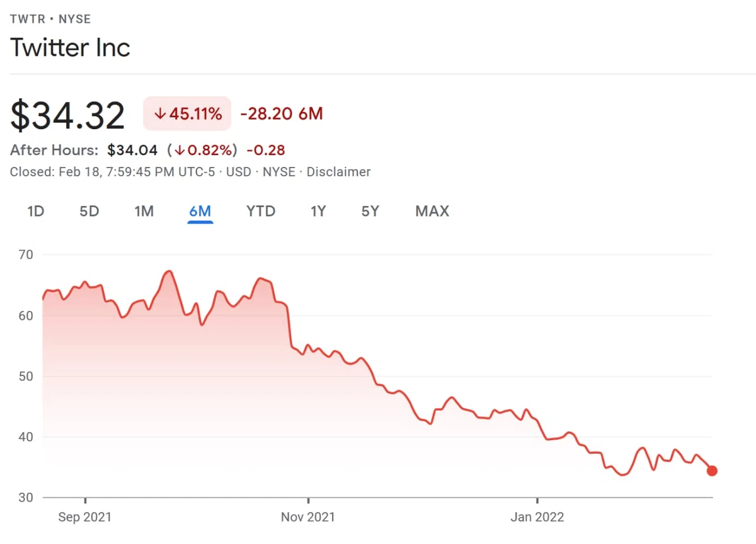756x544 pixels.
Task: Select the 1Y range tab
Action: click(318, 211)
